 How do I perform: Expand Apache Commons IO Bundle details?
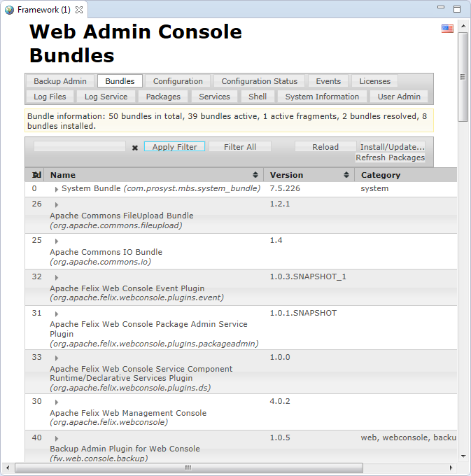57,241
